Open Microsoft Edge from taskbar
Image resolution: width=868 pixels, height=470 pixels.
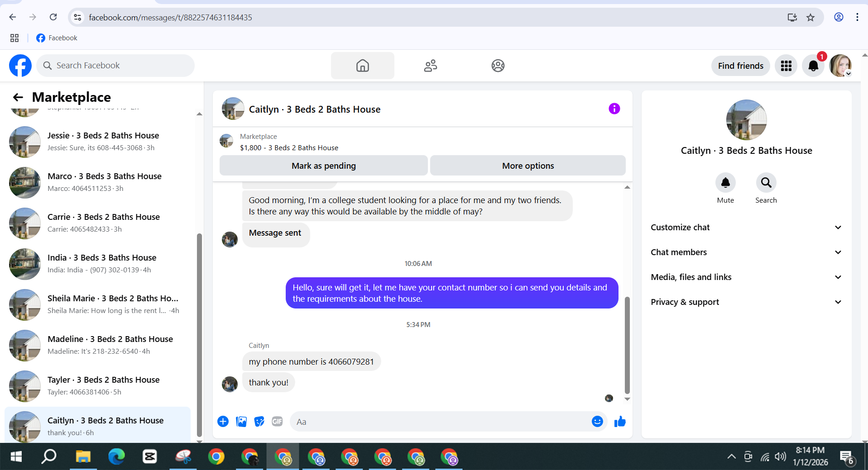[116, 457]
